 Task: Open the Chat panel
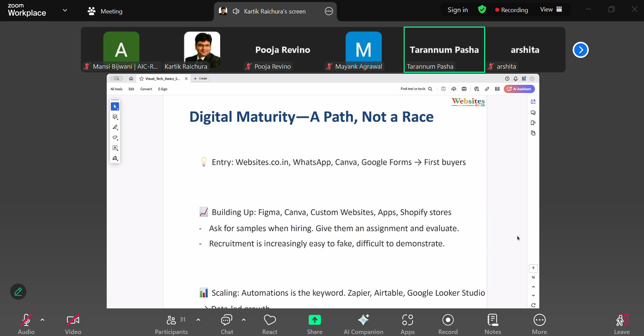coord(227,324)
